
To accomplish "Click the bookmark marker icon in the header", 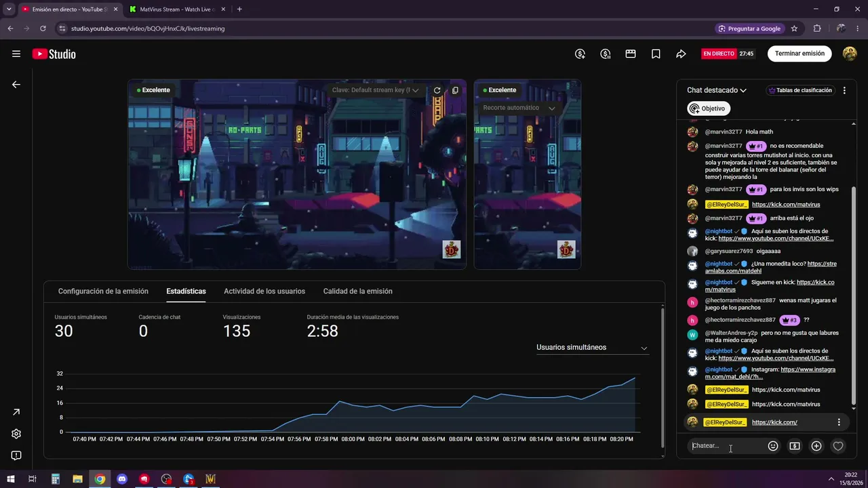I will (656, 54).
